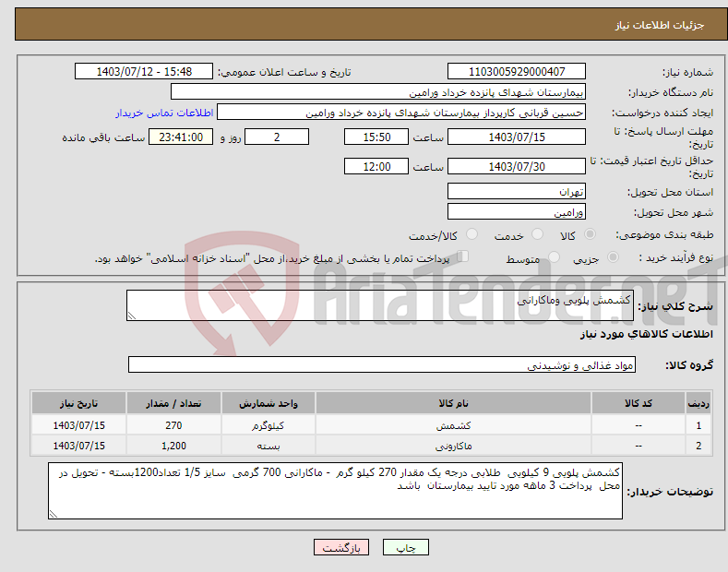This screenshot has width=728, height=572.
Task: Click the کد کالا column header
Action: point(638,403)
